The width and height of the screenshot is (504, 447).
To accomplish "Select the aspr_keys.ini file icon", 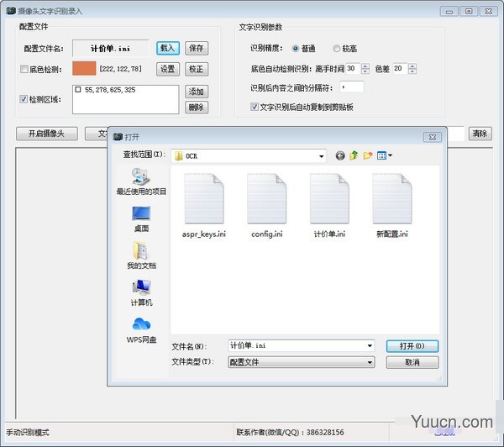I will click(x=204, y=198).
